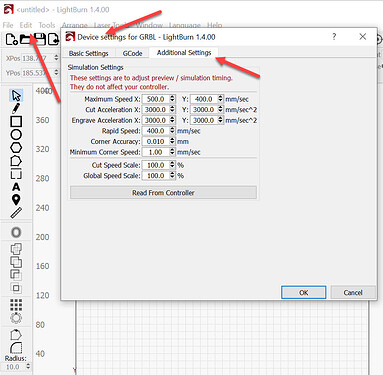The image size is (383, 375).
Task: Open the GCode tab
Action: pos(132,53)
